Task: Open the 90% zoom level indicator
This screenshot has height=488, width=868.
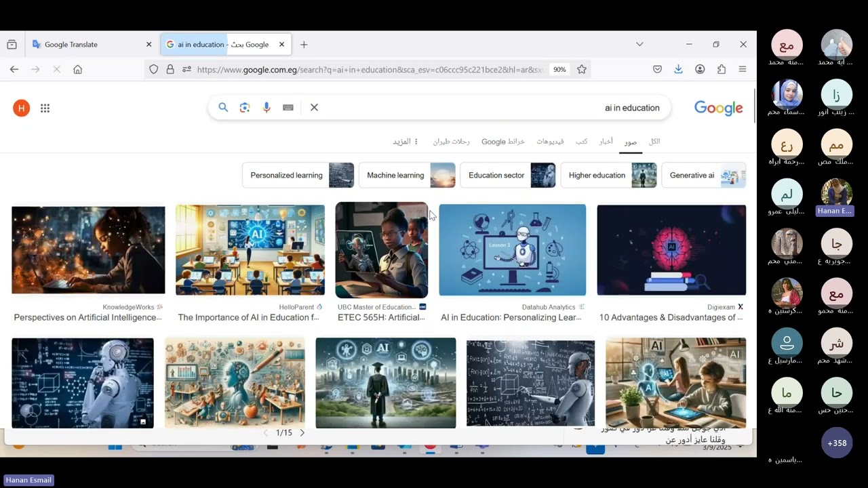Action: pos(559,69)
